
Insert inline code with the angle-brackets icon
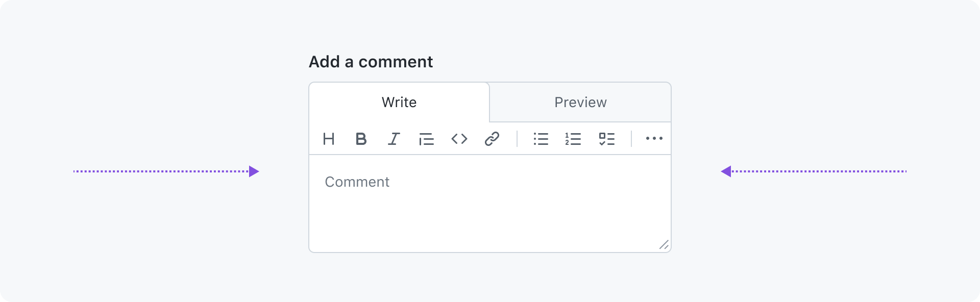pos(459,139)
